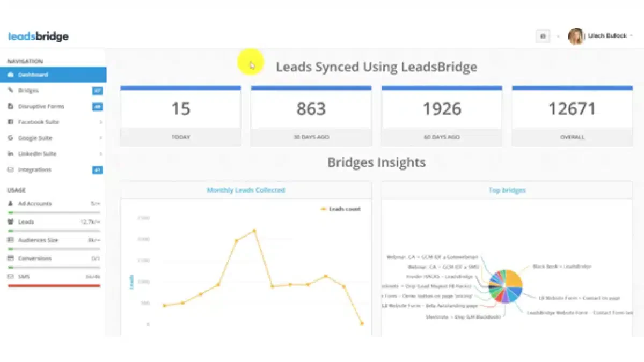
Task: Click the 30 DAYS AGO card showing 863
Action: (311, 115)
